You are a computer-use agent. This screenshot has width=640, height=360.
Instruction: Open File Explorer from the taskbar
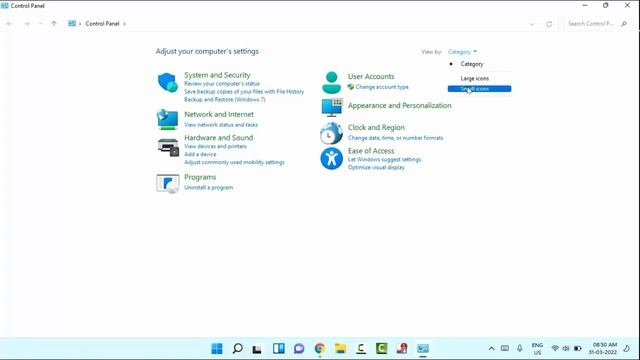point(340,349)
